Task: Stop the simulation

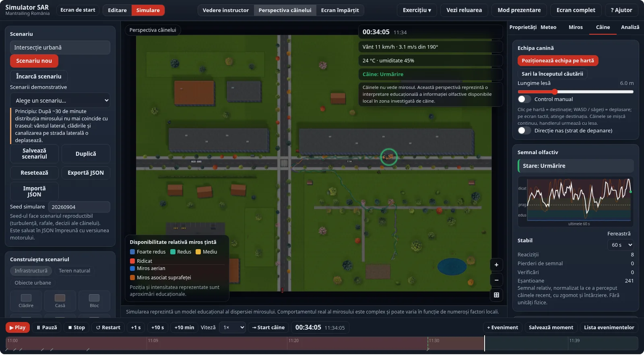Action: click(76, 328)
